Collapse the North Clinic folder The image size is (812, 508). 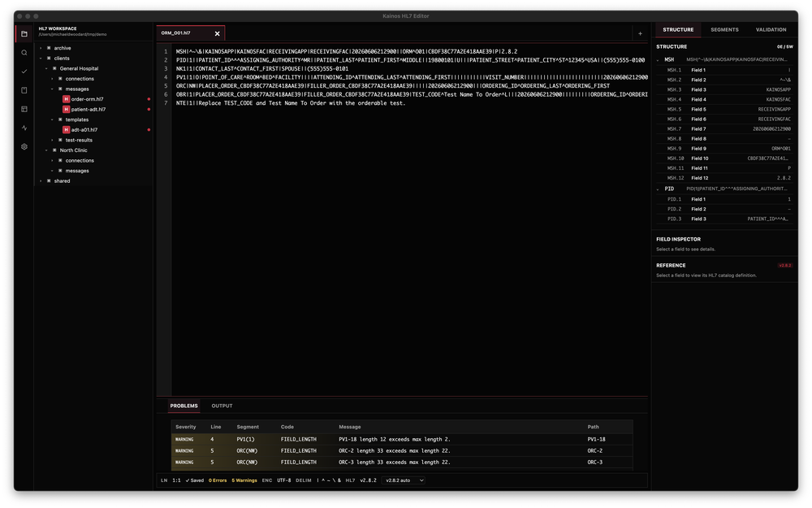tap(46, 150)
